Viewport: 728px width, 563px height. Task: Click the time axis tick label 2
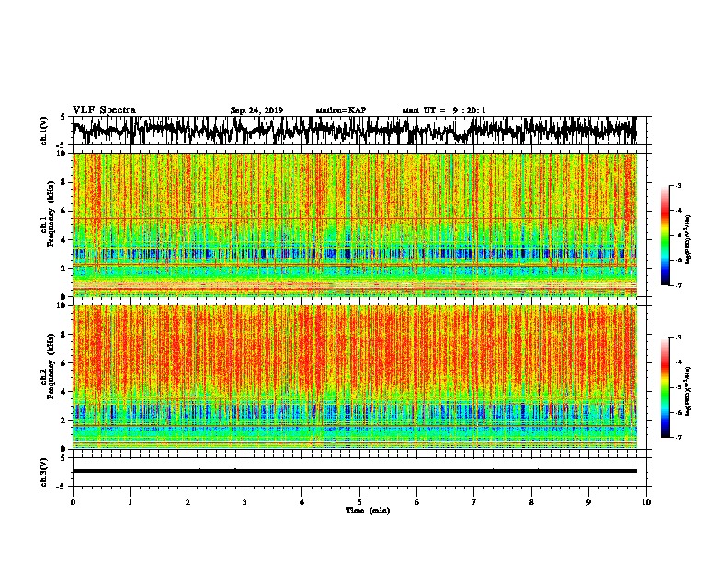click(x=188, y=502)
